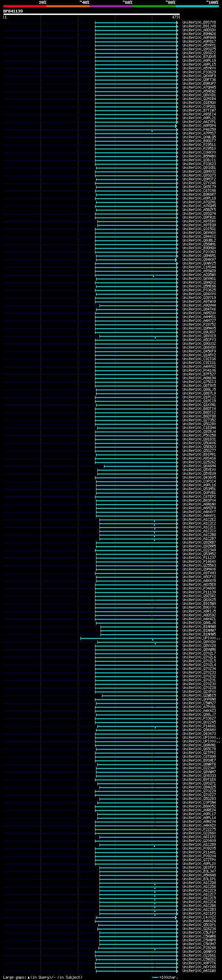This screenshot has height=980, width=222.
Task: Select the BP041139 query name label
Action: [13, 11]
